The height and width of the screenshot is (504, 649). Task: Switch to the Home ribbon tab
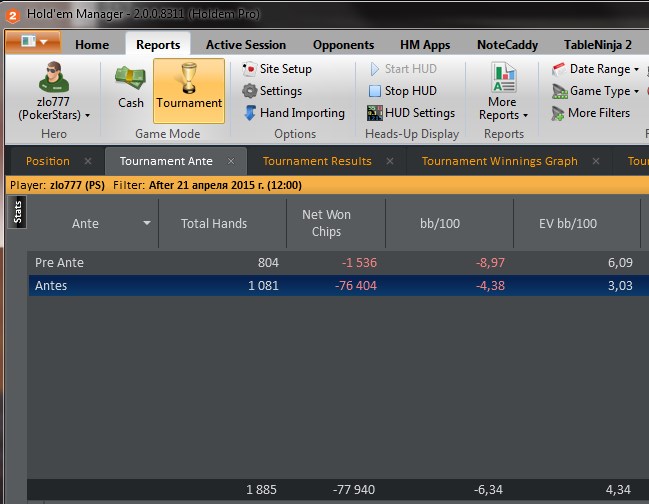tap(92, 45)
